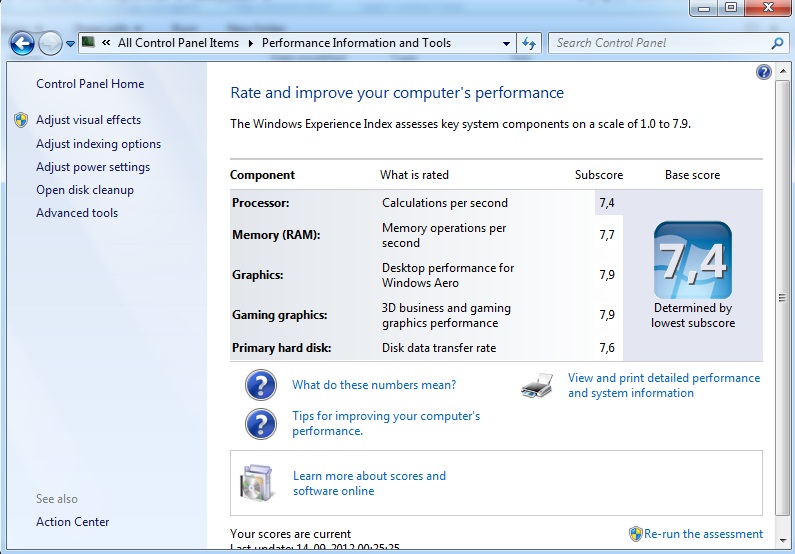The height and width of the screenshot is (554, 795).
Task: Click the Primary hard disk: row label
Action: 281,348
